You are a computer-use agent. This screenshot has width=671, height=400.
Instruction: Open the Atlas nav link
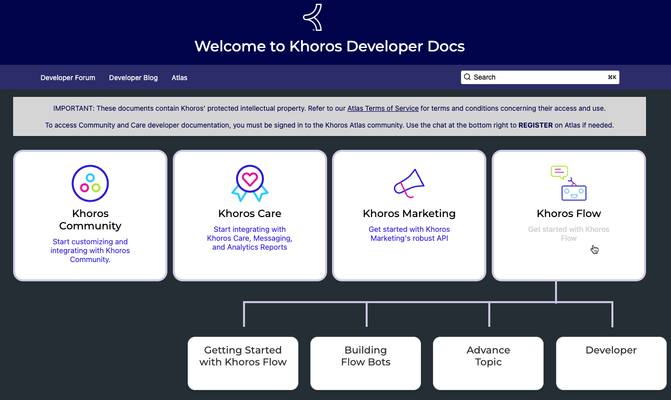(x=179, y=77)
